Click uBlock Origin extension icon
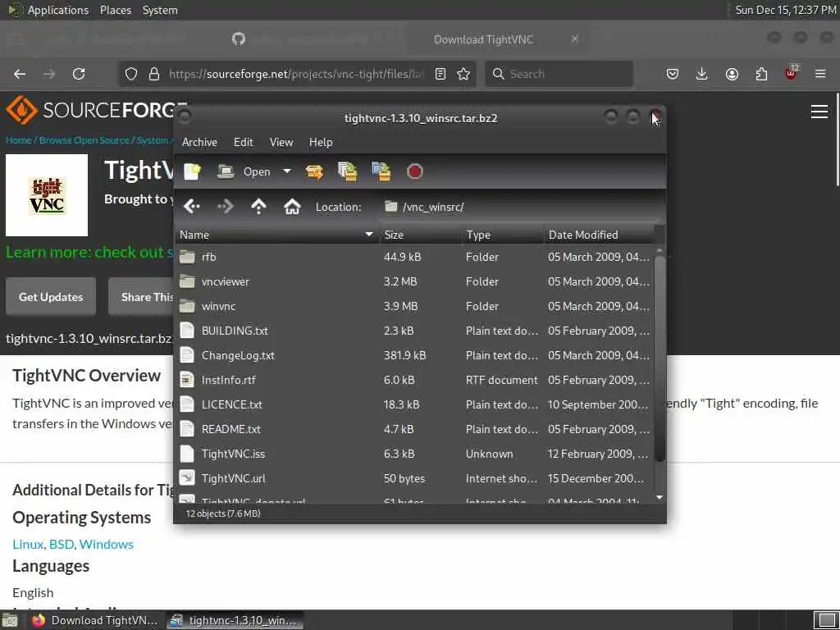Image resolution: width=840 pixels, height=630 pixels. pos(792,73)
